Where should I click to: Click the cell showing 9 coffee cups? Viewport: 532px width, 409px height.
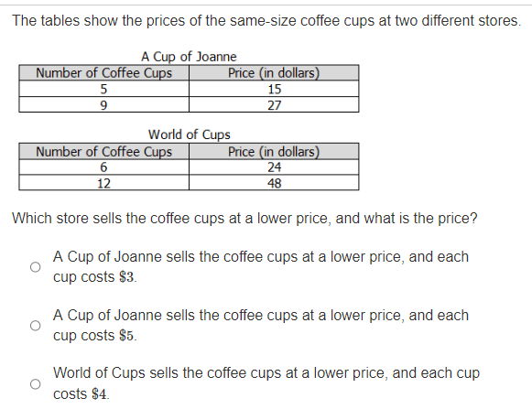click(103, 105)
